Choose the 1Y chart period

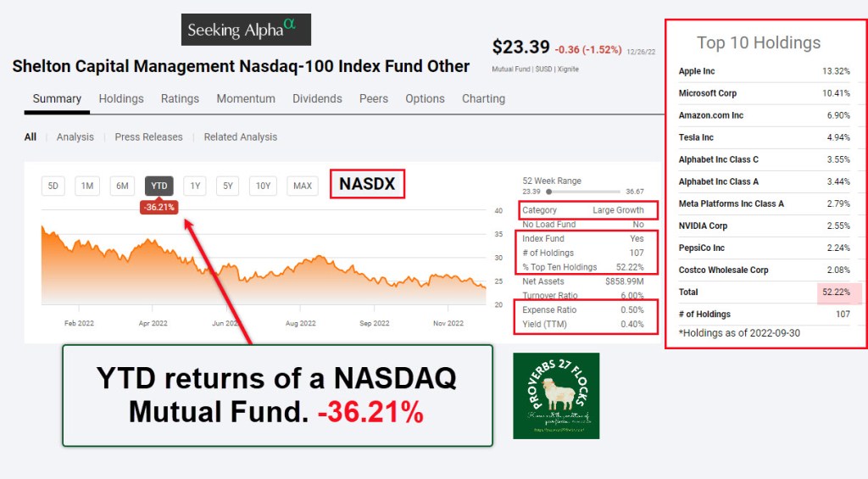tap(195, 186)
